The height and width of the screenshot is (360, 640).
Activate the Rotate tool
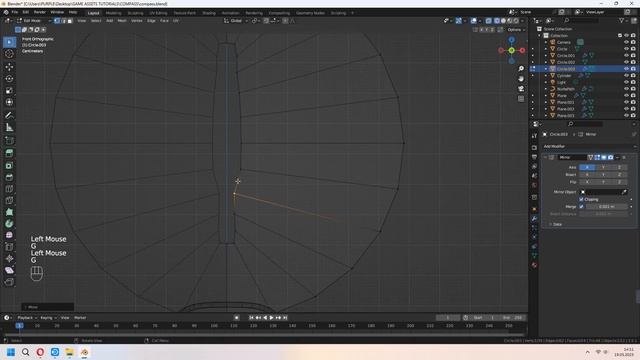9,78
